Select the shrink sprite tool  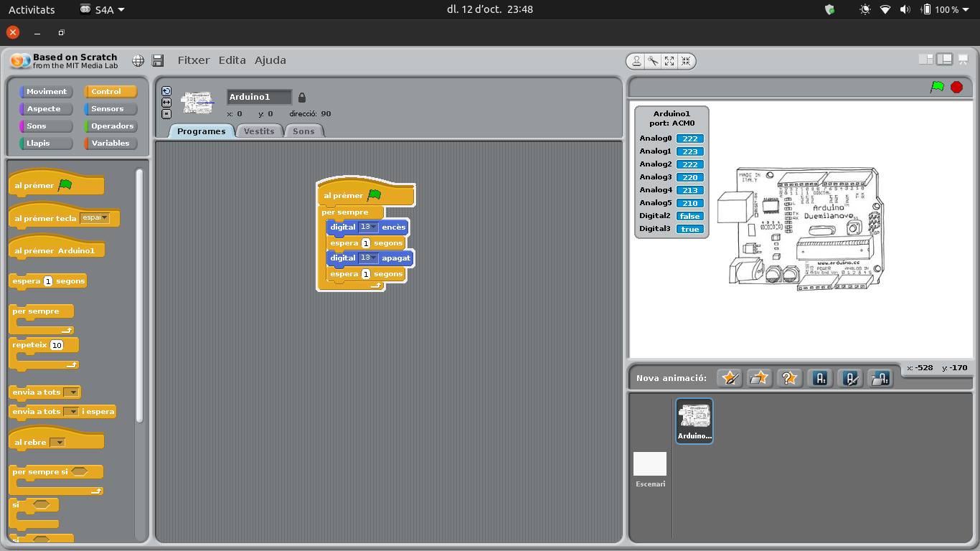[686, 61]
